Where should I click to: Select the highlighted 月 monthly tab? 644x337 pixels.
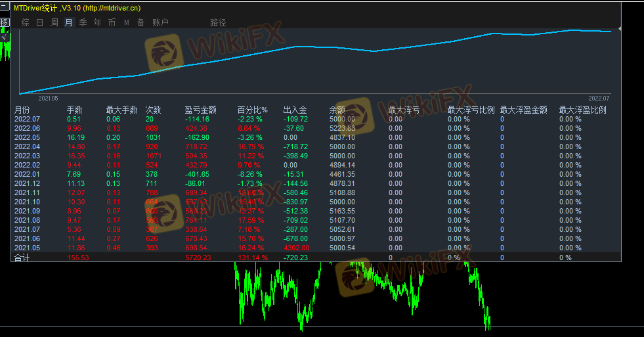click(68, 22)
